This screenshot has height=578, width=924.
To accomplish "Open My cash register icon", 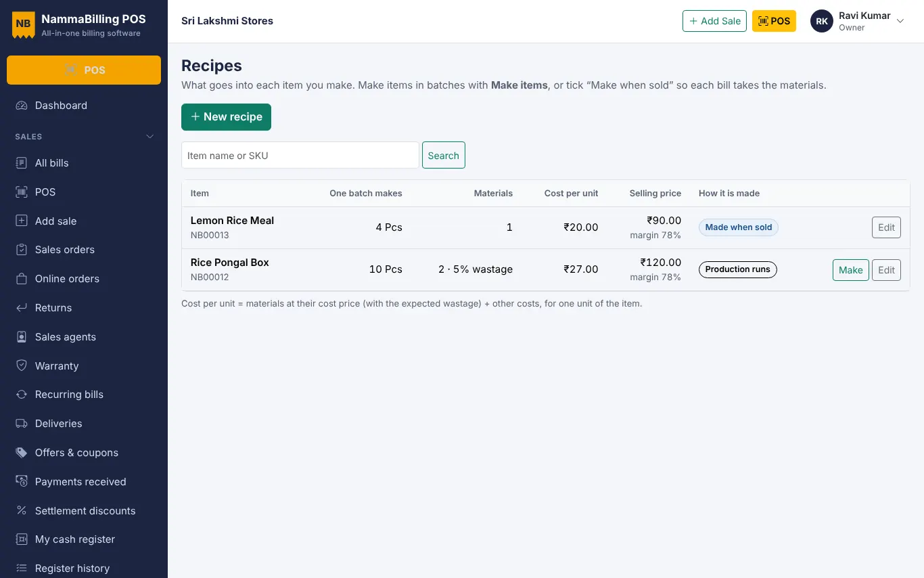I will 22,539.
